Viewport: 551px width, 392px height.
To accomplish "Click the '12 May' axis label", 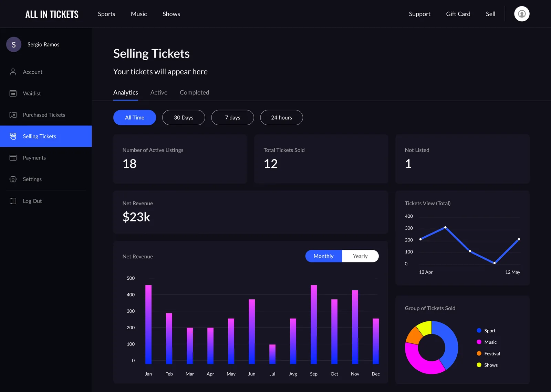I will 513,272.
